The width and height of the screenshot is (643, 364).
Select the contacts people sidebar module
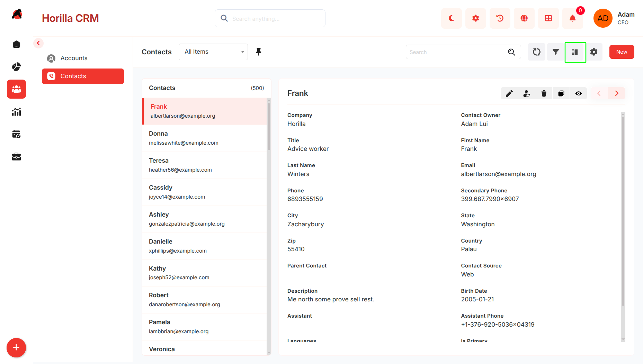coord(16,89)
